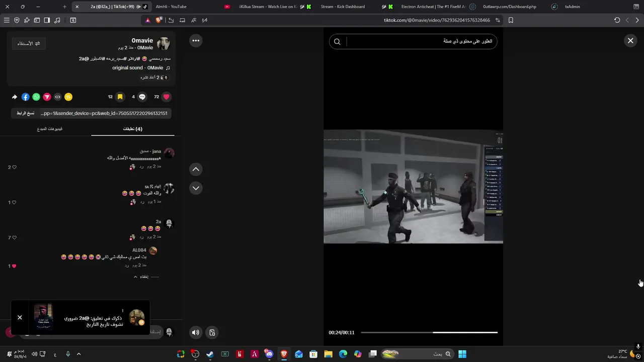Click the translate page icon

point(193,20)
